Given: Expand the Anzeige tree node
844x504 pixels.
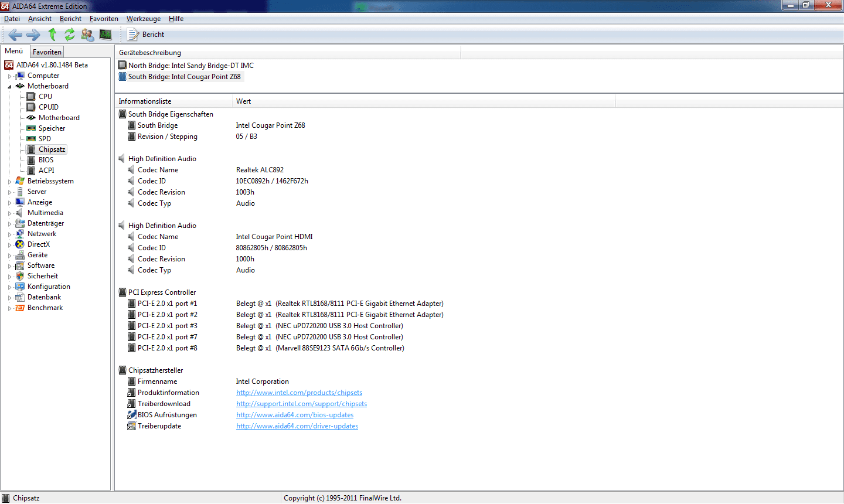Looking at the screenshot, I should [x=9, y=203].
